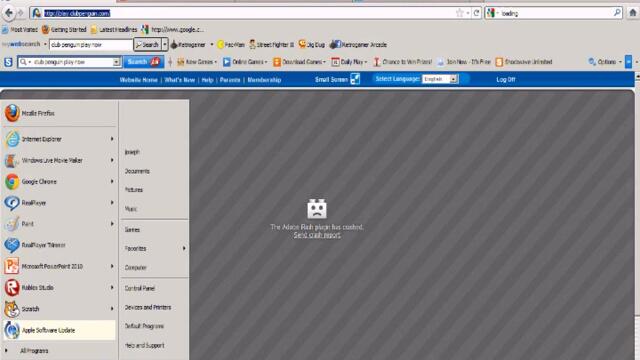
Task: Click the blue Search button
Action: tap(143, 62)
